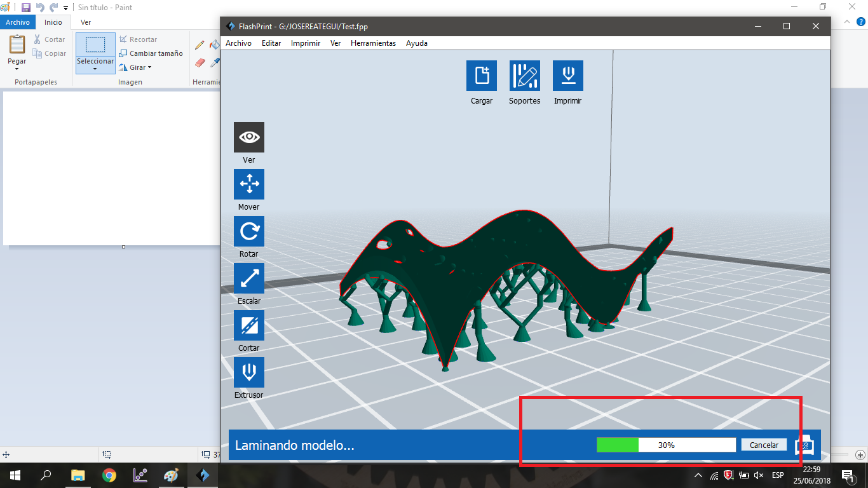Expand the Pegar dropdown arrow in Paint
Screen dimensions: 868x488
coord(17,68)
